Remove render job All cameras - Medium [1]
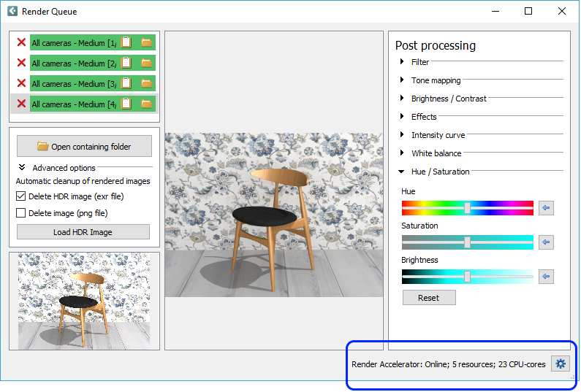 (x=21, y=42)
